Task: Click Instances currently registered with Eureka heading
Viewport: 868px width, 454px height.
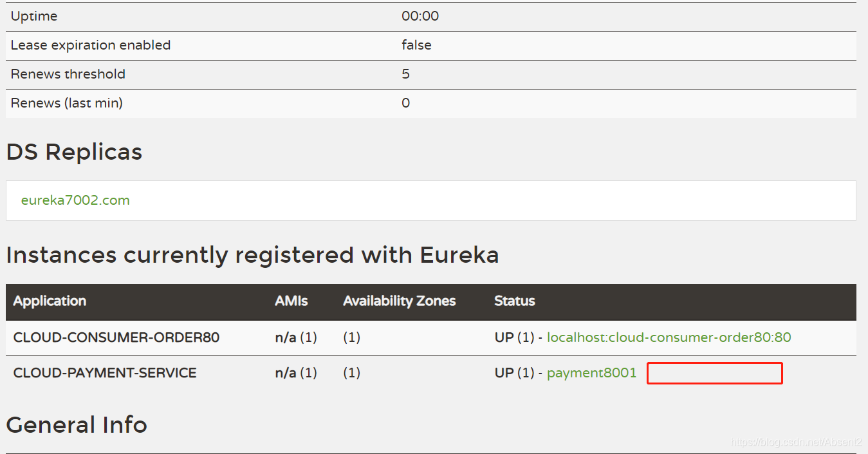Action: (x=252, y=255)
